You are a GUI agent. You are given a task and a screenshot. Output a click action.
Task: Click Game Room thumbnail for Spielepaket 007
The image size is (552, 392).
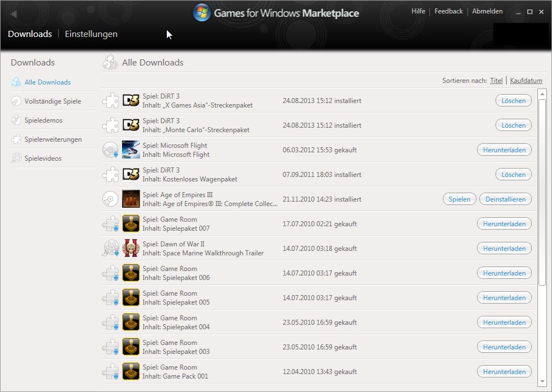point(131,223)
